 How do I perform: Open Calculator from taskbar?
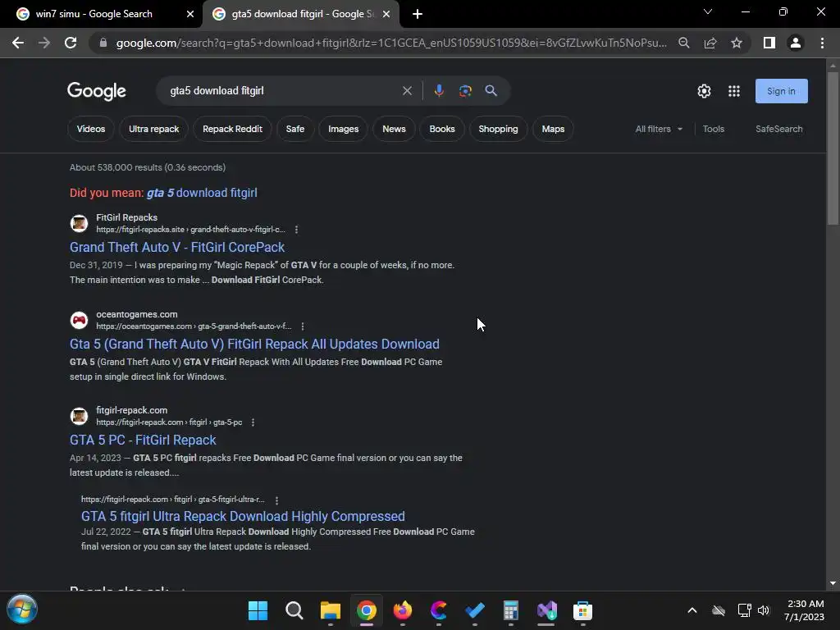click(x=510, y=610)
